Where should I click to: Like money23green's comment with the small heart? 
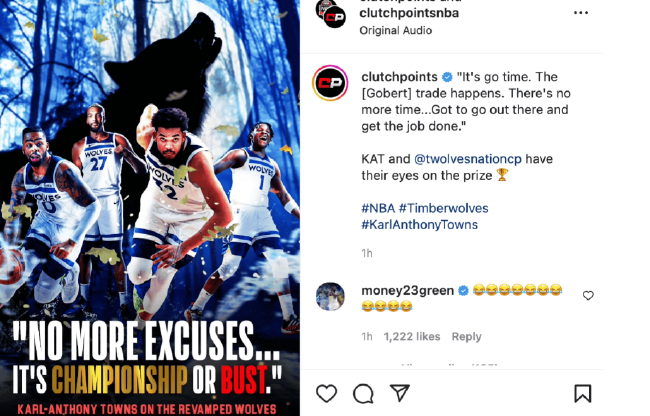click(588, 295)
